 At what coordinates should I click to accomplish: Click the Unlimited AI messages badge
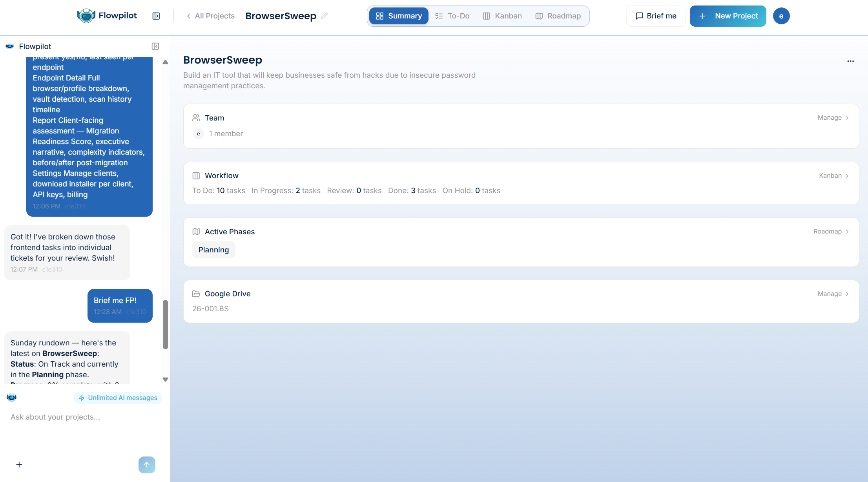click(118, 398)
